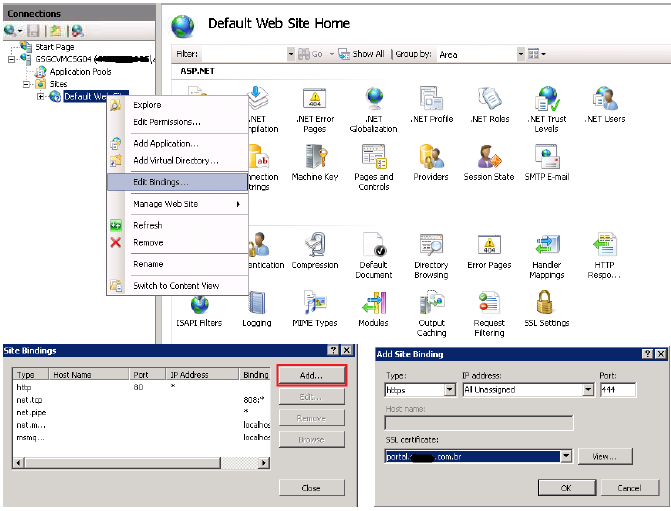Open the .NET Trust Levels icon

[x=546, y=101]
